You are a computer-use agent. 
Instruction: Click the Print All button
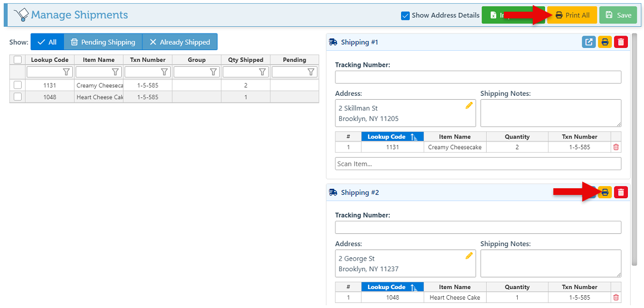point(572,16)
